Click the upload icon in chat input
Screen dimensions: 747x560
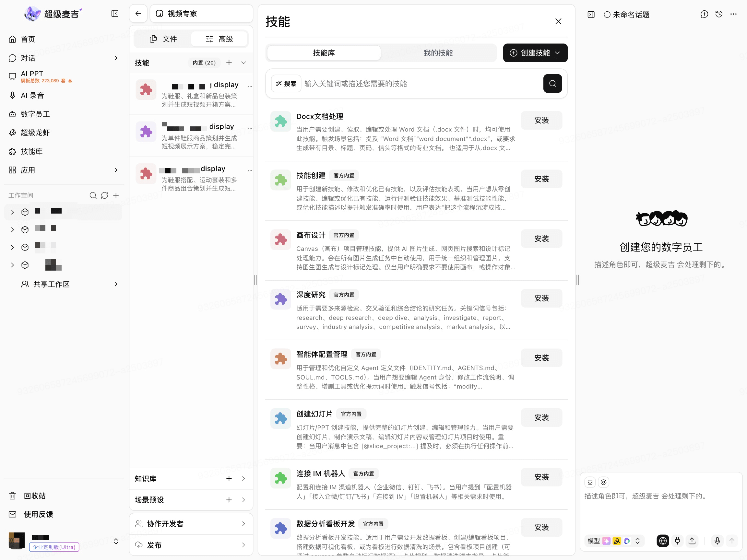pos(692,541)
